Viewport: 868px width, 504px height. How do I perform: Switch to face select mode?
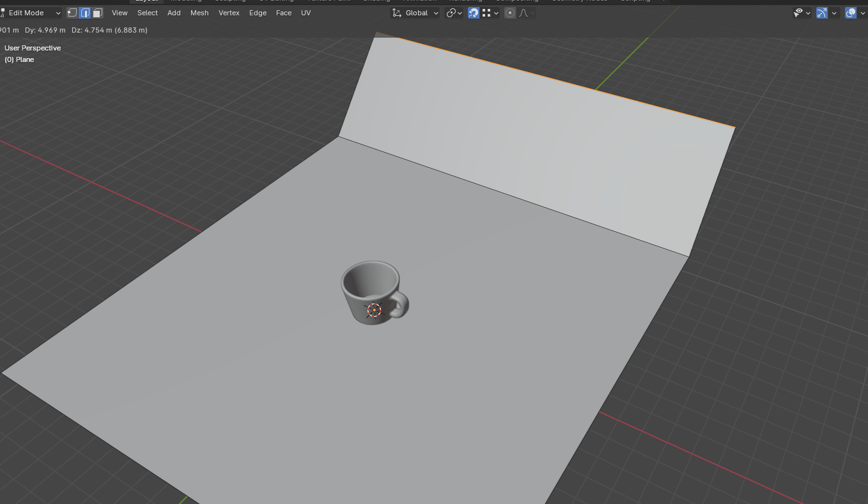tap(98, 13)
